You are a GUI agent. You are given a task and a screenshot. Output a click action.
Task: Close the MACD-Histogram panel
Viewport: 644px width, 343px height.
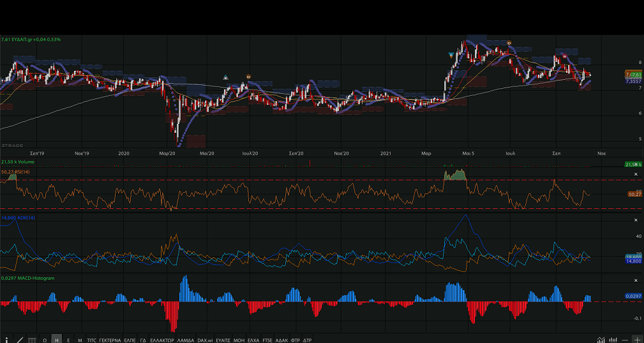point(636,280)
